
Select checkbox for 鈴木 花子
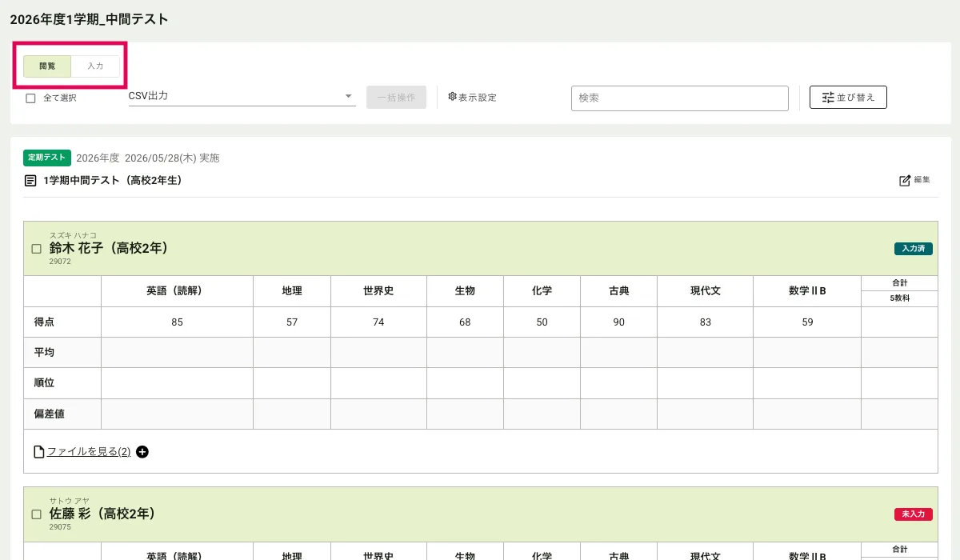point(36,249)
